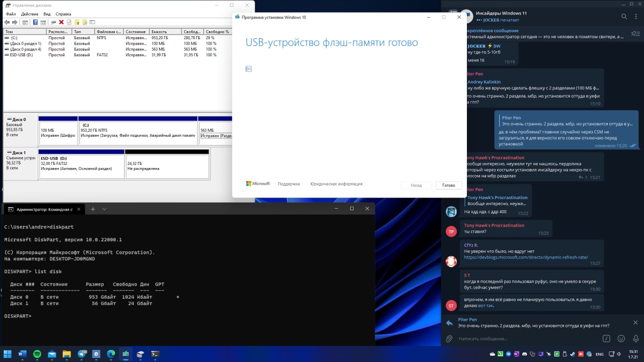Click the Написать сообщение input field

(528, 339)
